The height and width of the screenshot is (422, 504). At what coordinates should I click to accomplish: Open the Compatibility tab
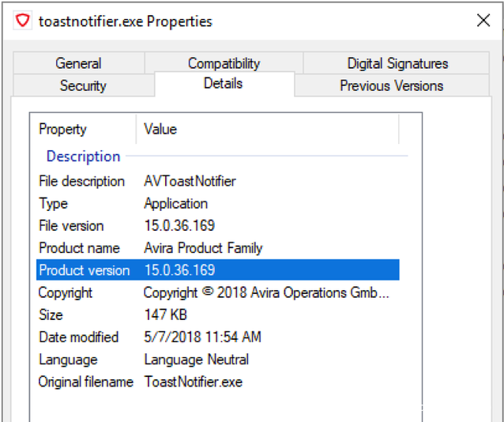pyautogui.click(x=224, y=63)
